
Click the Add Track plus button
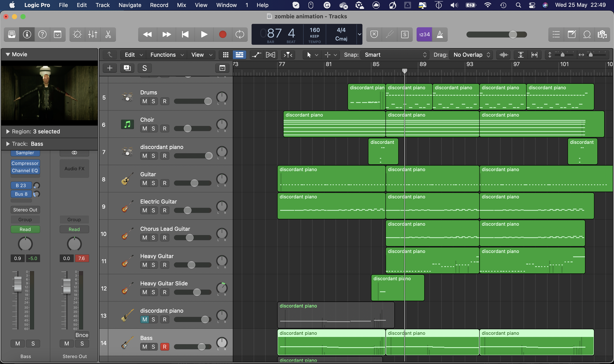tap(110, 68)
